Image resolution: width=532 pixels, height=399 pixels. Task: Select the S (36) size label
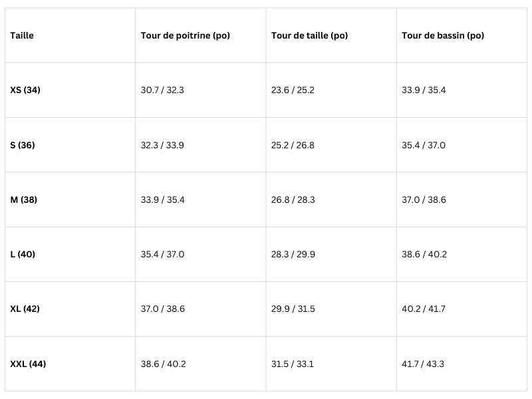pyautogui.click(x=23, y=145)
